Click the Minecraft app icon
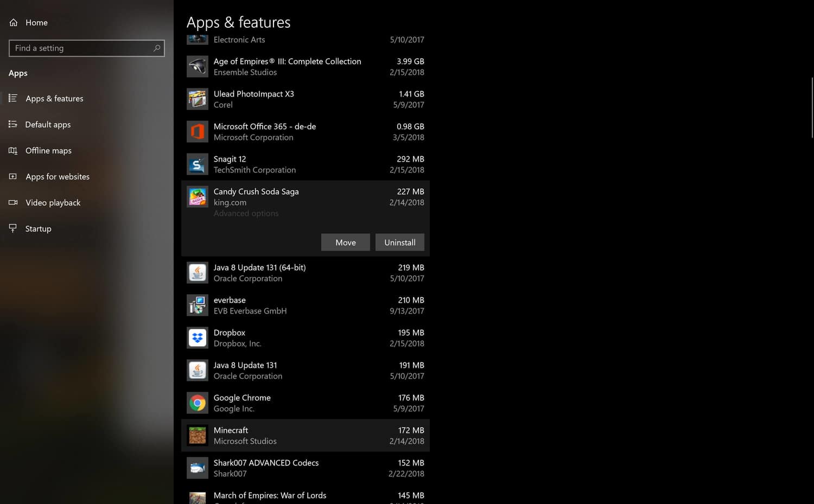The image size is (814, 504). pyautogui.click(x=197, y=435)
